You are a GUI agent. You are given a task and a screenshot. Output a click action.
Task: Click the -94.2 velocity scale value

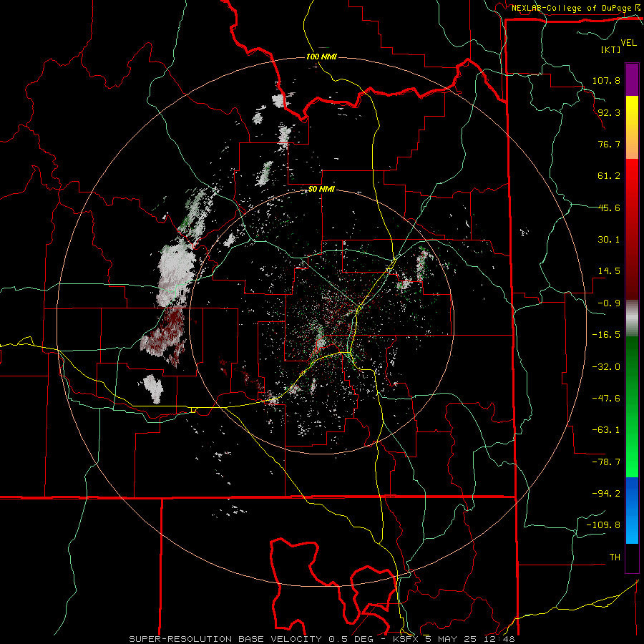click(x=606, y=494)
